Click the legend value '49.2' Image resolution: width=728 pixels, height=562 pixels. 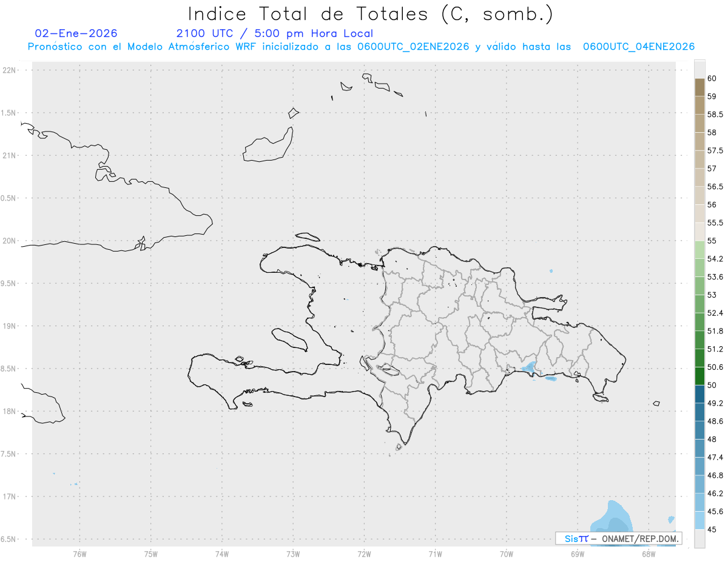(715, 403)
